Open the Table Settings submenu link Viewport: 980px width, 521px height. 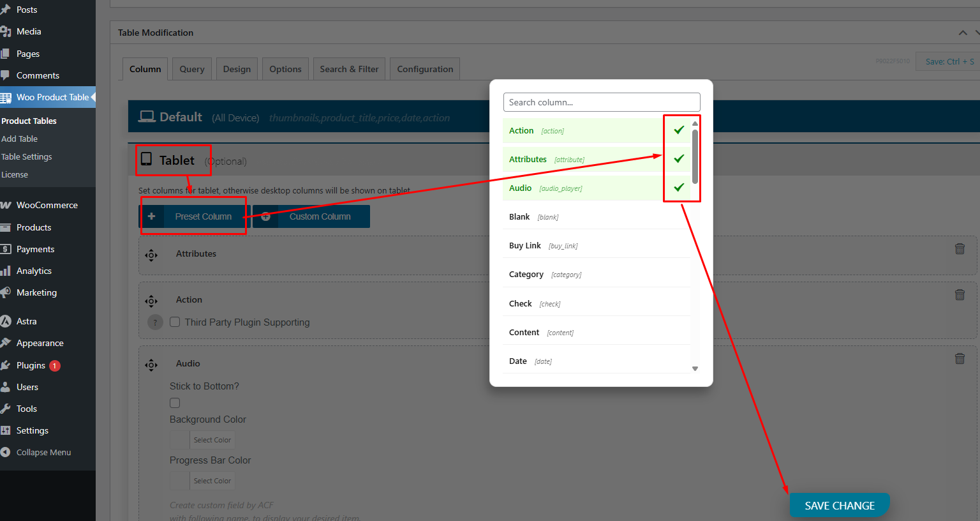pyautogui.click(x=27, y=156)
